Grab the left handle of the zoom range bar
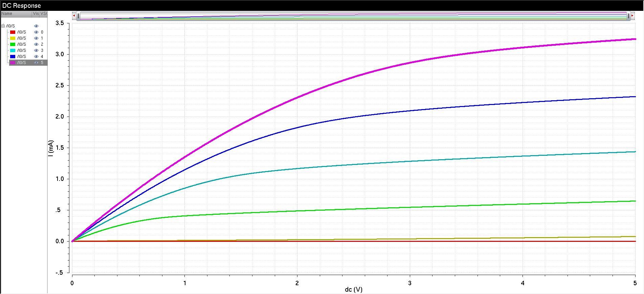Image resolution: width=644 pixels, height=294 pixels. [78, 16]
